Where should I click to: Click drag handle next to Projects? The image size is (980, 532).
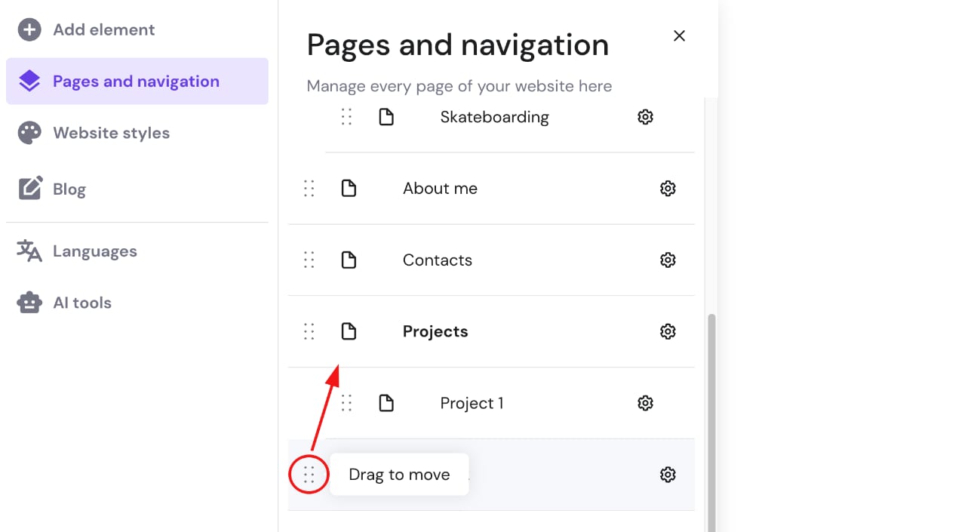pyautogui.click(x=309, y=331)
